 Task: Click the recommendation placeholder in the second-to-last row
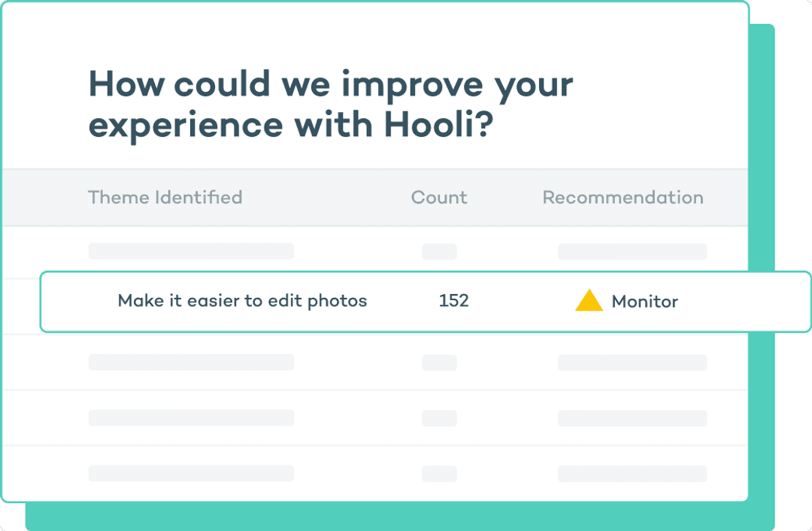click(632, 418)
